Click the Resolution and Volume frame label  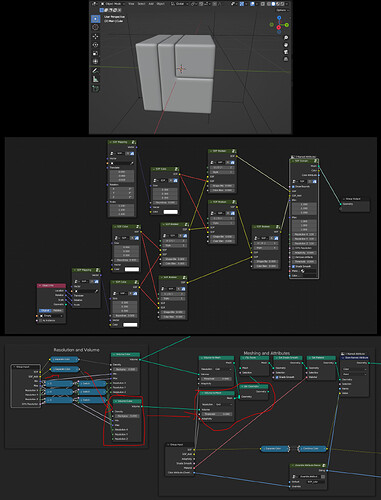(x=76, y=350)
